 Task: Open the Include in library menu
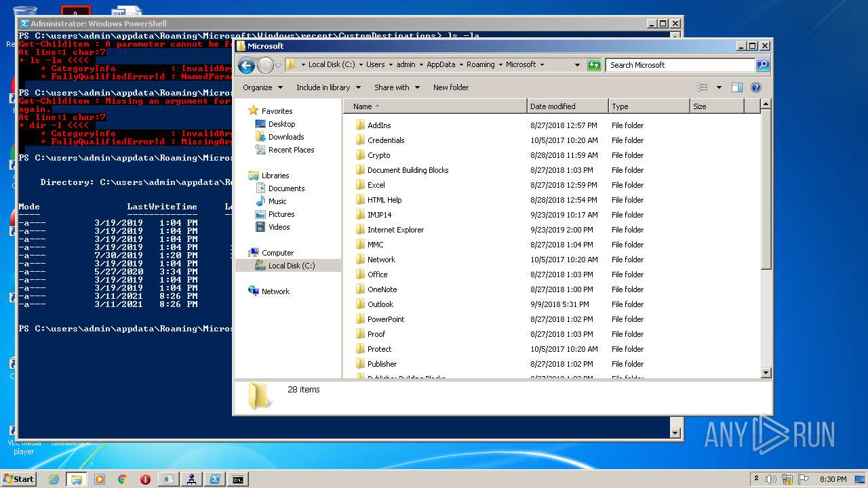pyautogui.click(x=328, y=87)
